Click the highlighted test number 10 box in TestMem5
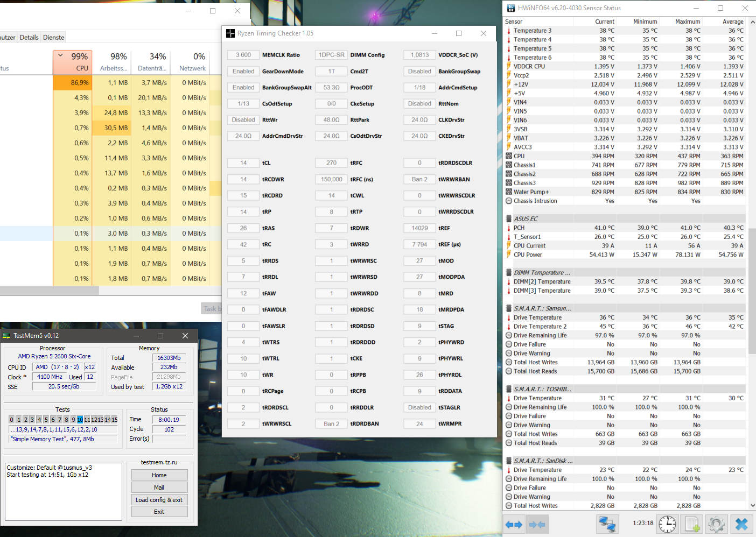 (80, 420)
